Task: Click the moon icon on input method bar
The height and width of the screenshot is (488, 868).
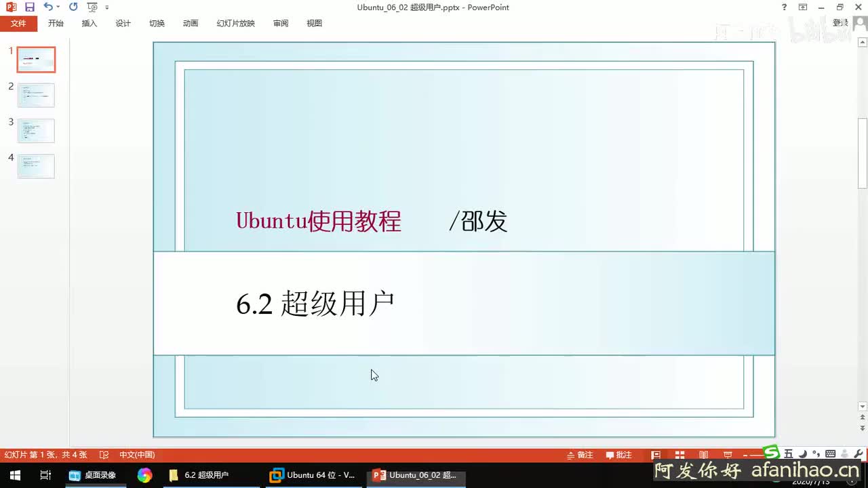Action: coord(803,454)
